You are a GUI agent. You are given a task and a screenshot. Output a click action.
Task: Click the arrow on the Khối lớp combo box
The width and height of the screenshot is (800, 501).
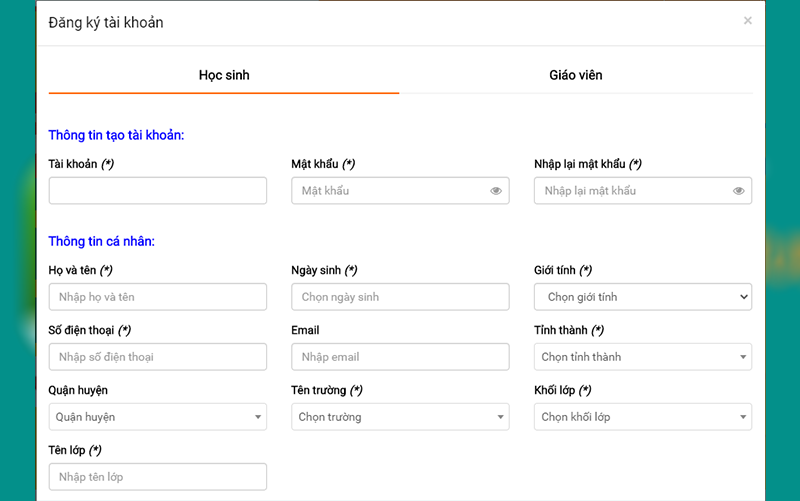coord(744,417)
